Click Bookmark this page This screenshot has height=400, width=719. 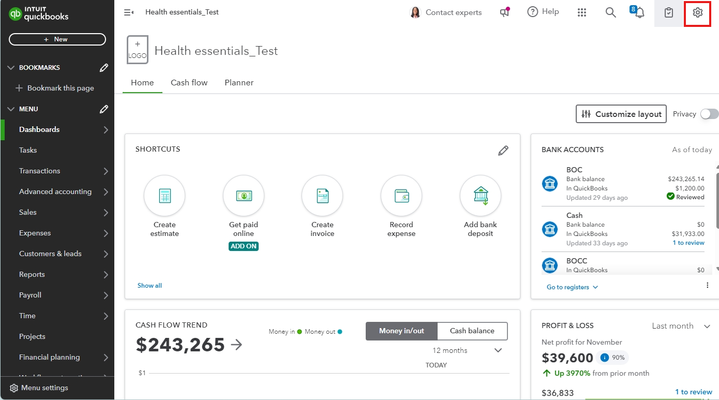55,88
